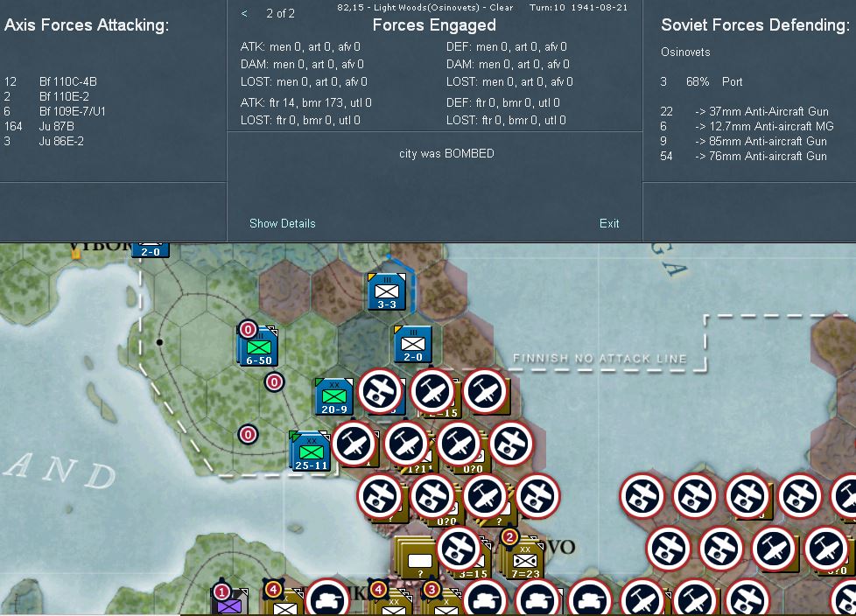Image resolution: width=856 pixels, height=616 pixels.
Task: Click the 3 Ju 86E-2 row
Action: coord(44,141)
